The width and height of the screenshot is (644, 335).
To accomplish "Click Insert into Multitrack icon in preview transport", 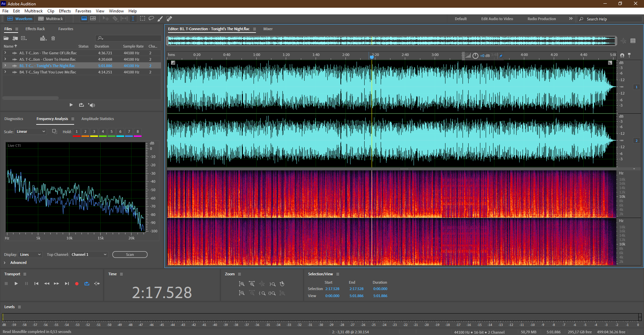I will click(x=82, y=105).
